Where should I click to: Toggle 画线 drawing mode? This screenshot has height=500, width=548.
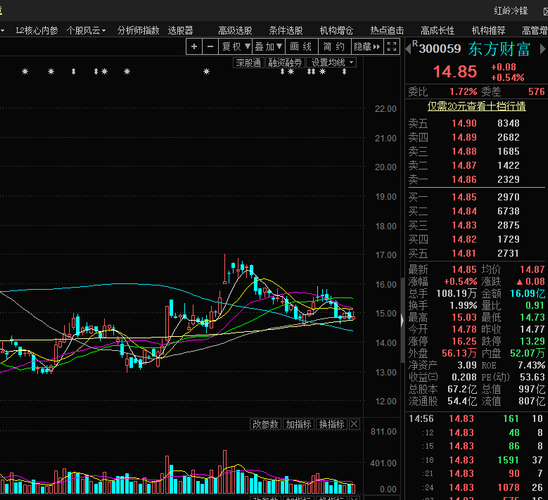pos(301,46)
